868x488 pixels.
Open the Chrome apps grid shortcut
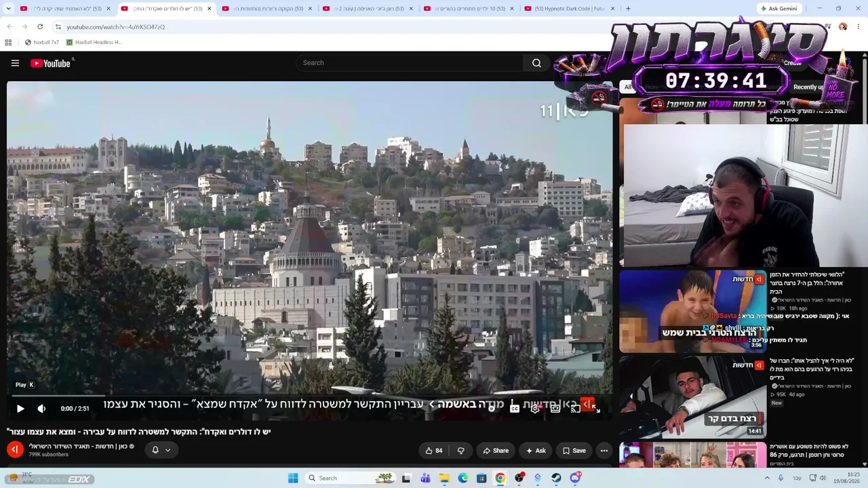(x=8, y=42)
